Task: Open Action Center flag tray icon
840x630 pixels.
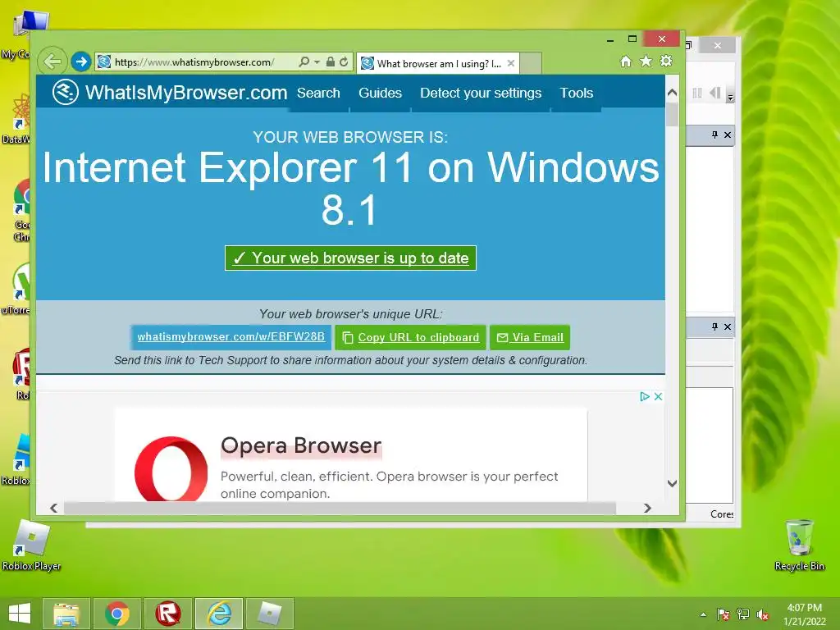Action: pyautogui.click(x=723, y=614)
